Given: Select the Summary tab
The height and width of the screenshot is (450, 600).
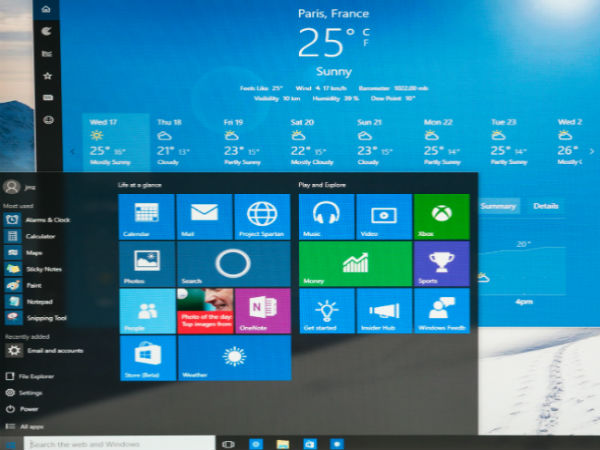Looking at the screenshot, I should point(497,206).
